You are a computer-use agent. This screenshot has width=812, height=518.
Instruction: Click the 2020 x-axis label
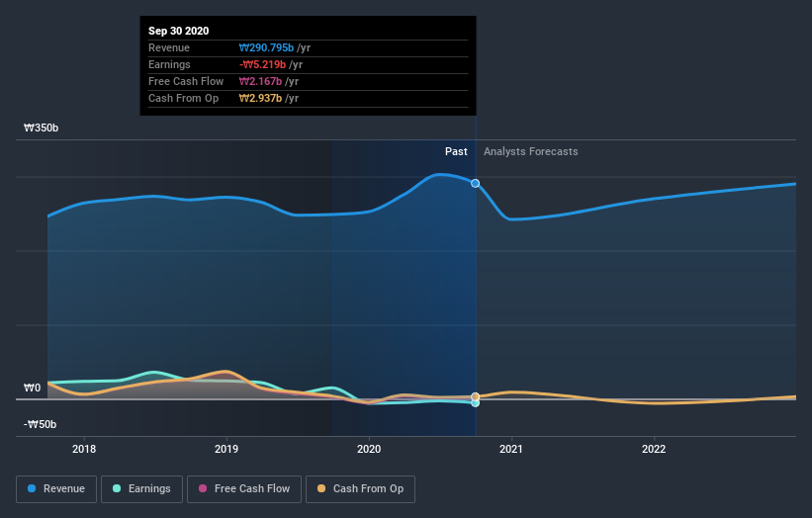click(369, 449)
